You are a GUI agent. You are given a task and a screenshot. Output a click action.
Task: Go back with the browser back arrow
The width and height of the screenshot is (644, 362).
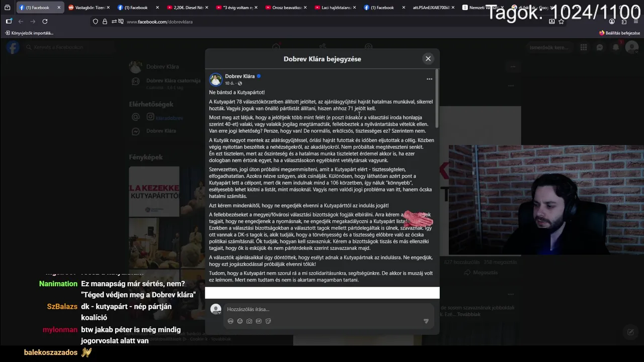[x=21, y=22]
